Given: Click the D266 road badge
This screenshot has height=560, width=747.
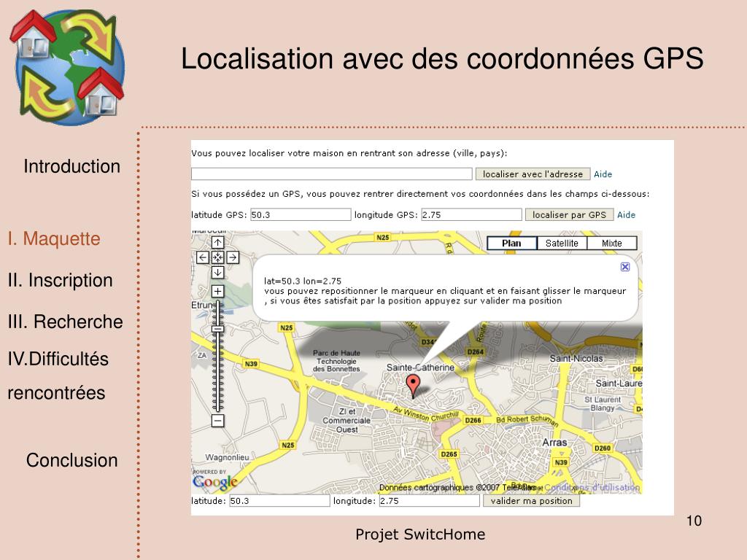Looking at the screenshot, I should [473, 421].
